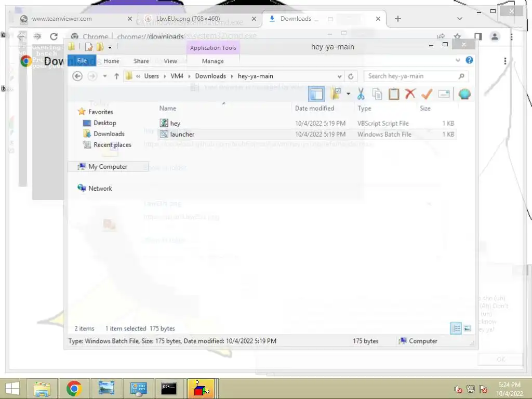The height and width of the screenshot is (399, 532).
Task: Click the Explorer forward arrow
Action: pyautogui.click(x=92, y=76)
